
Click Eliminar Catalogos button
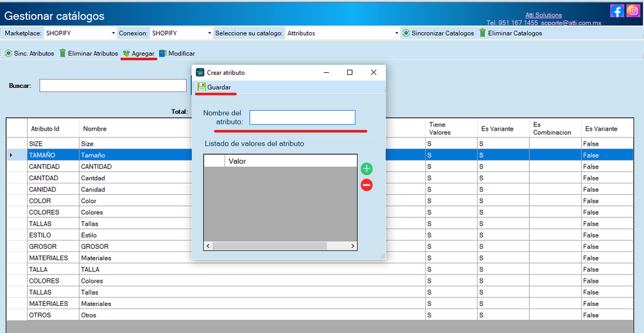[511, 33]
